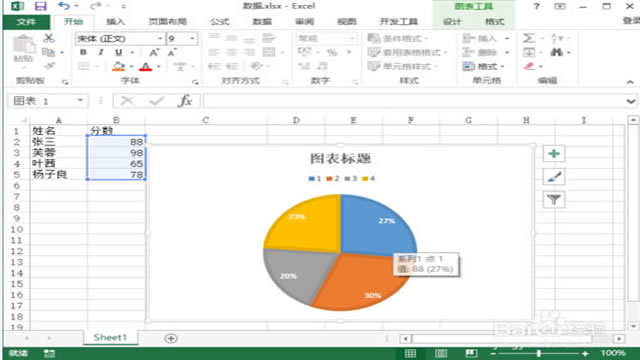The height and width of the screenshot is (360, 640).
Task: Select the Sheet1 tab
Action: (x=110, y=338)
